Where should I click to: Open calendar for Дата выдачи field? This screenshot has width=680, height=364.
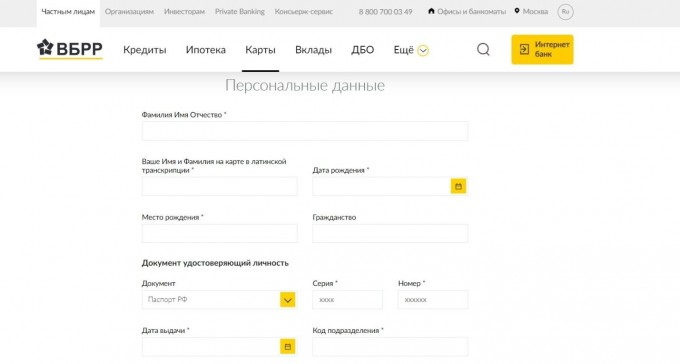[288, 347]
